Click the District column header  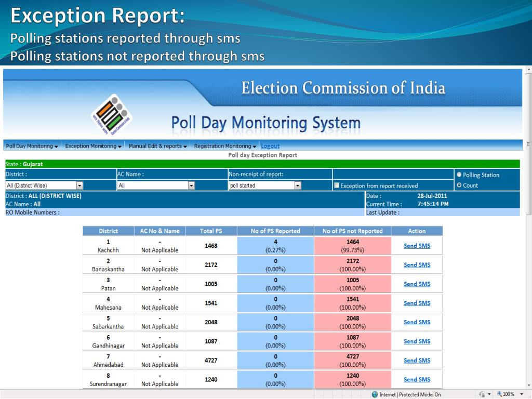[108, 231]
